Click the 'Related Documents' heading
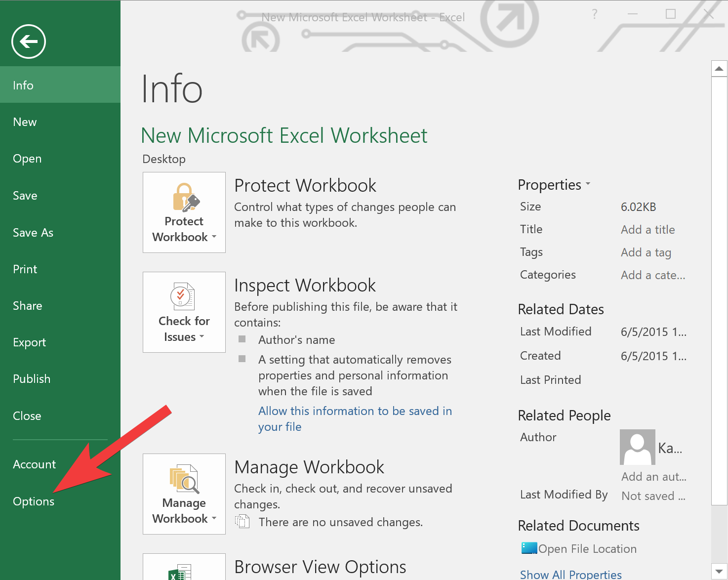Screen dimensions: 728x580 point(578,526)
